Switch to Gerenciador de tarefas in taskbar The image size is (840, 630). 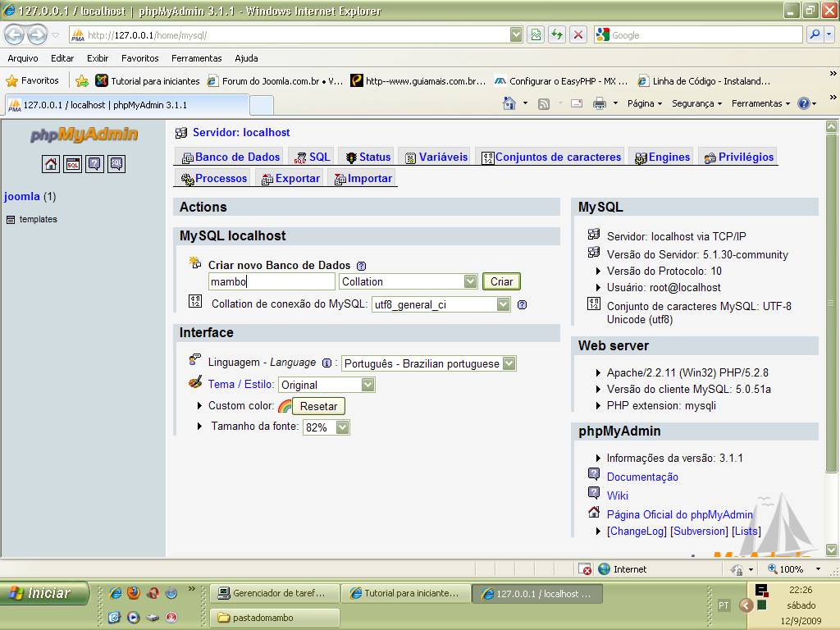tap(275, 593)
